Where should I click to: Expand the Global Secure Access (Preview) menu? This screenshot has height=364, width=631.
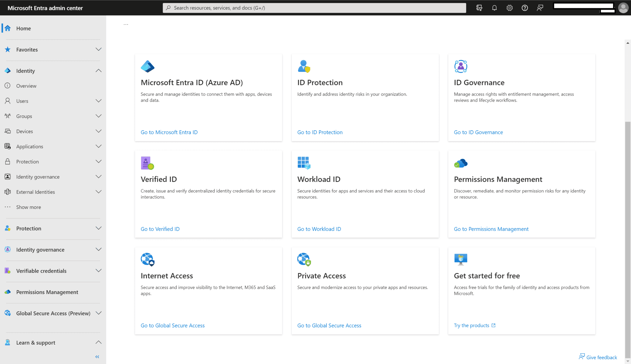click(x=98, y=313)
